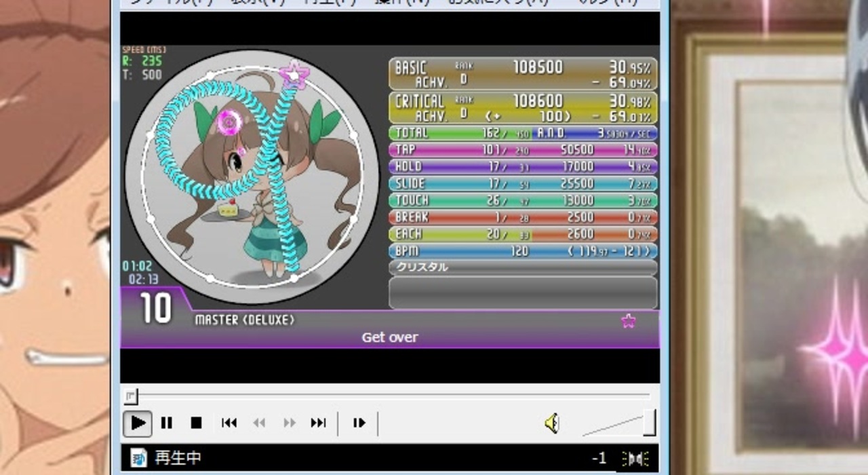Skip to the previous track

point(229,423)
